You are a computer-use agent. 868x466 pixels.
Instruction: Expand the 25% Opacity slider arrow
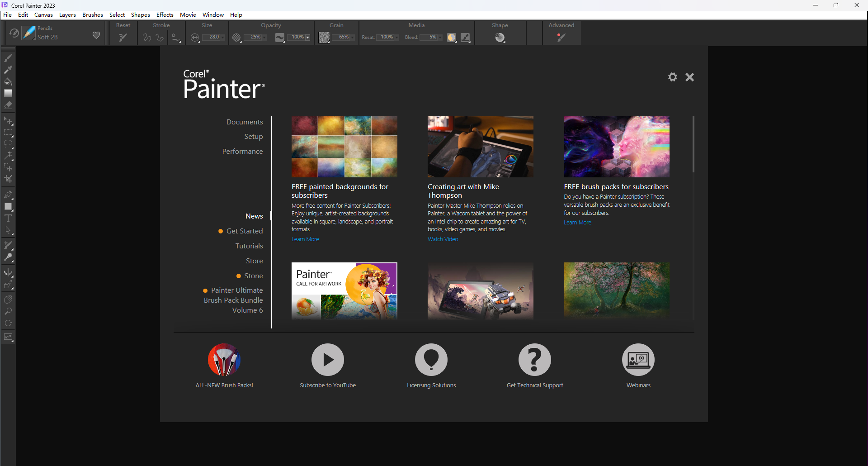pyautogui.click(x=264, y=37)
